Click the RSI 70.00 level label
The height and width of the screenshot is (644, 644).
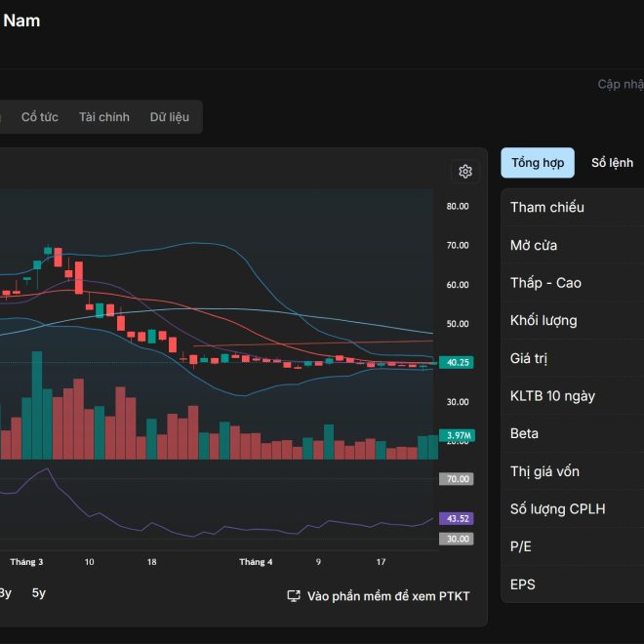(457, 479)
